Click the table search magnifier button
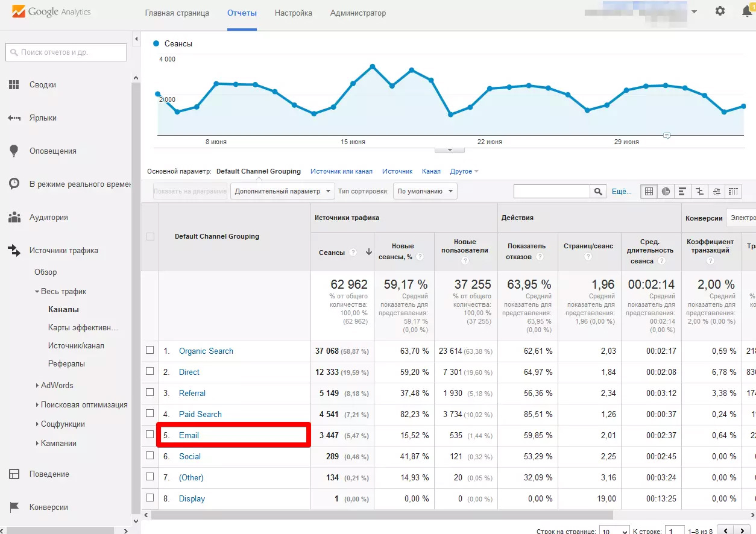This screenshot has width=756, height=534. click(x=597, y=192)
